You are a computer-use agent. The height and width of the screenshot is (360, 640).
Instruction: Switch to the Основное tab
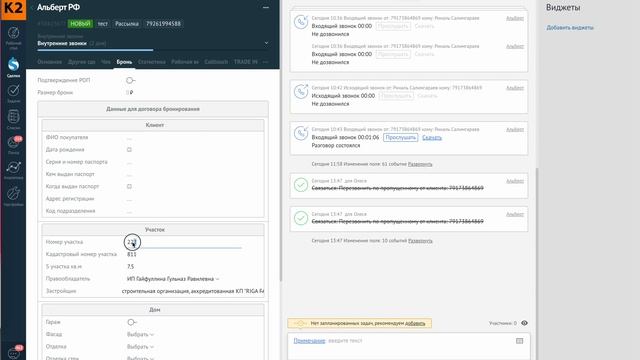[49, 62]
